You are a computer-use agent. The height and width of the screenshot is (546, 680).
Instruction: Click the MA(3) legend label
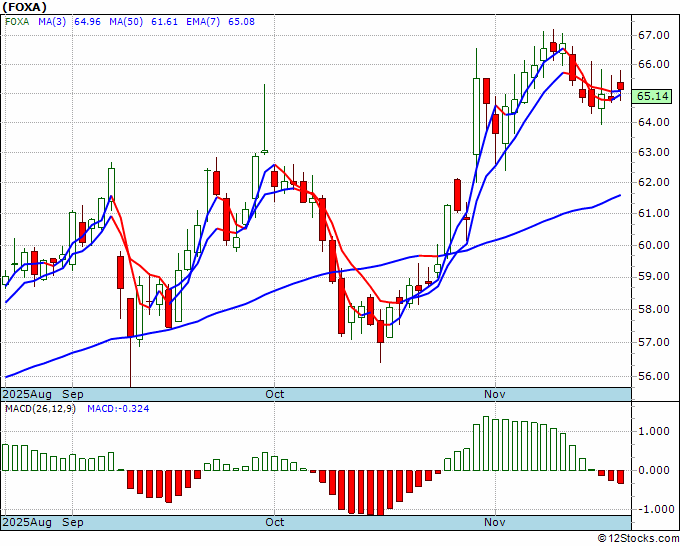coord(52,22)
